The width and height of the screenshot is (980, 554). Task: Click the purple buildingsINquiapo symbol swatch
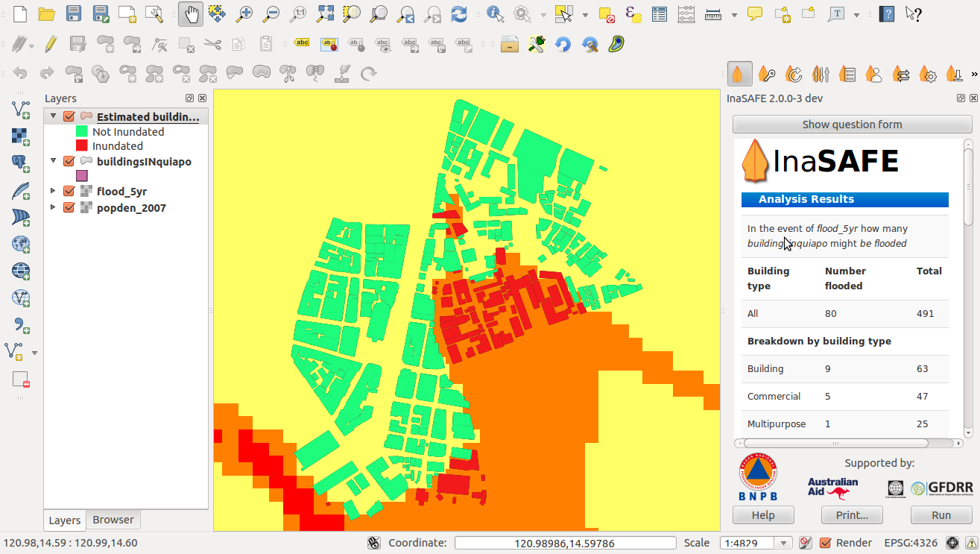click(82, 176)
